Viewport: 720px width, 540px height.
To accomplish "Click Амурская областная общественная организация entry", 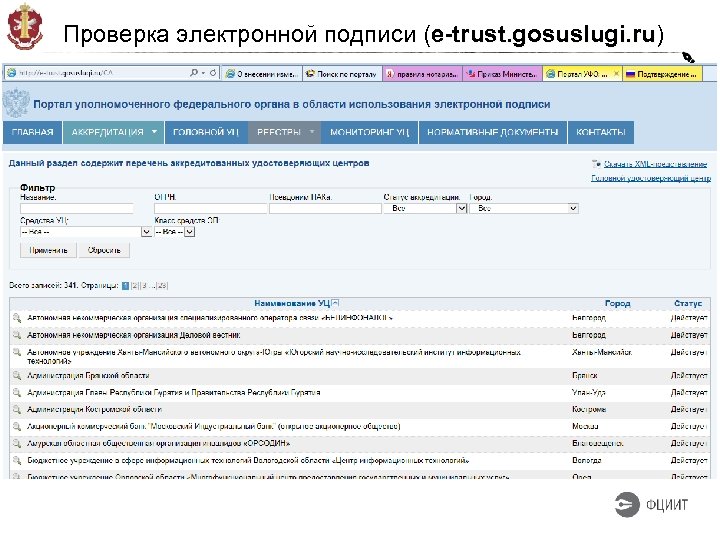I will click(158, 444).
